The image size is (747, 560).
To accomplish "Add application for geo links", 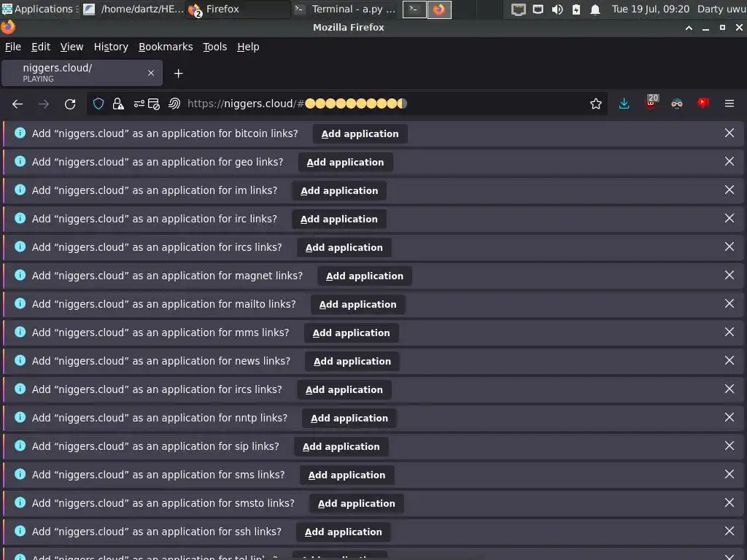I will pos(345,163).
